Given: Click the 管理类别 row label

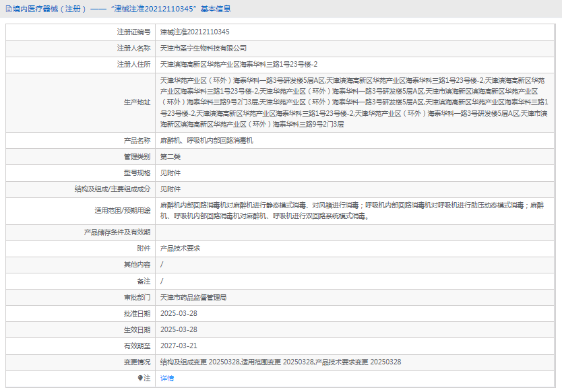Looking at the screenshot, I should tap(137, 156).
